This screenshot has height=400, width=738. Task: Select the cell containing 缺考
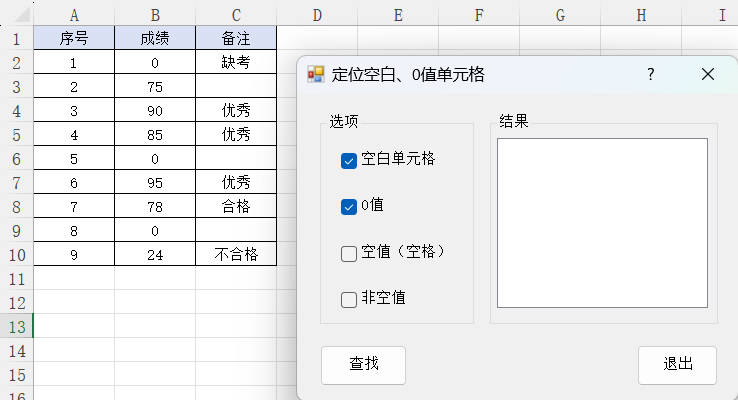pos(236,63)
